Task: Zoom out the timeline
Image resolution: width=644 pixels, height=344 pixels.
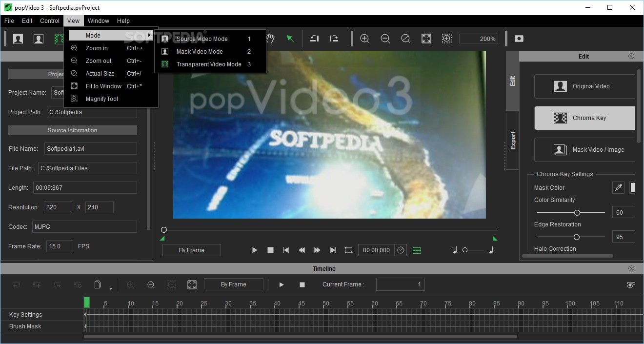Action: coord(151,284)
